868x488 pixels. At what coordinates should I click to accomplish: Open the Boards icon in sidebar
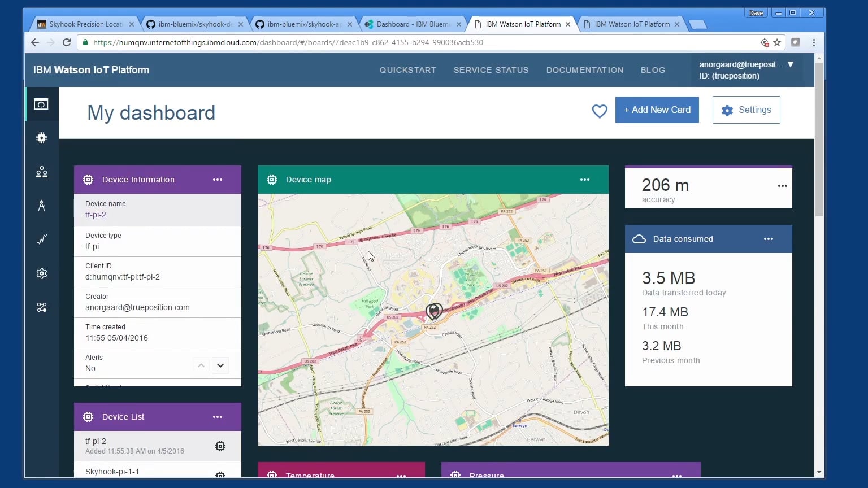[41, 104]
